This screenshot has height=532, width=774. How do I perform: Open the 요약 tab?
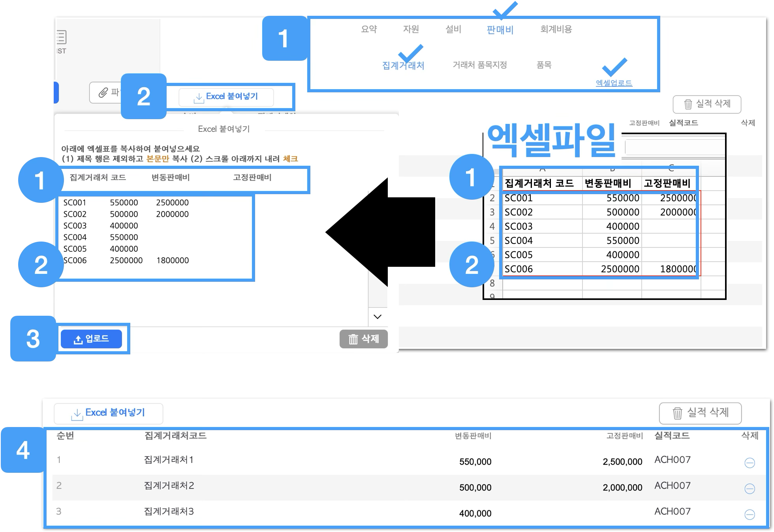coord(369,29)
